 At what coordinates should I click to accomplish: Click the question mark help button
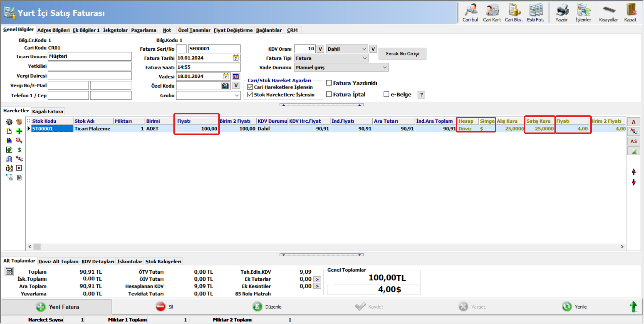(x=422, y=95)
